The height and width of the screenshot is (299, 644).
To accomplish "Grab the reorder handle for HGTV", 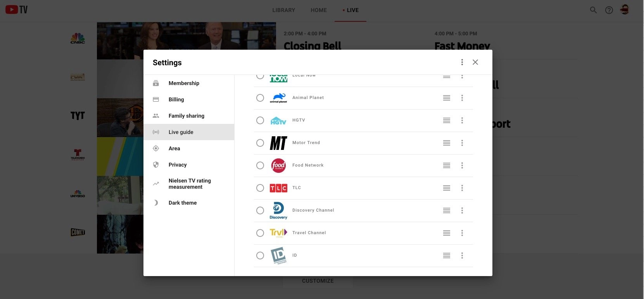I will (447, 120).
